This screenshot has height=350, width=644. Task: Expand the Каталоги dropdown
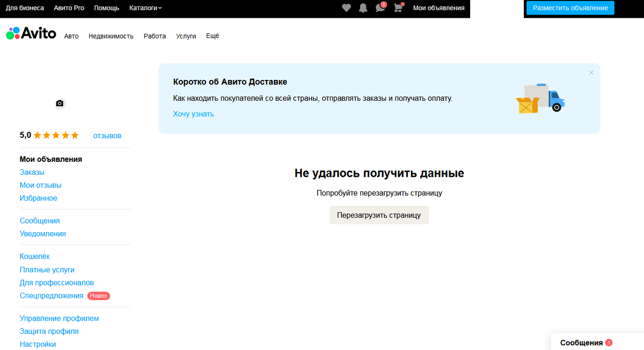(144, 8)
